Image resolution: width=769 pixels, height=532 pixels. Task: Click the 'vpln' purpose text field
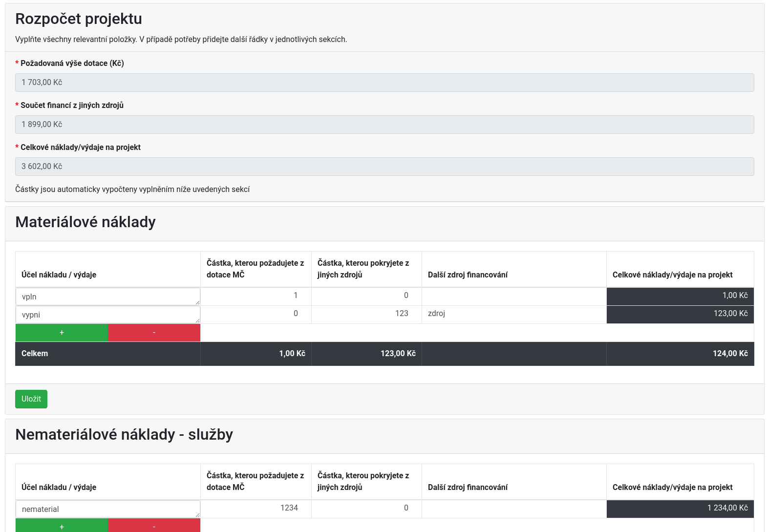pos(107,297)
